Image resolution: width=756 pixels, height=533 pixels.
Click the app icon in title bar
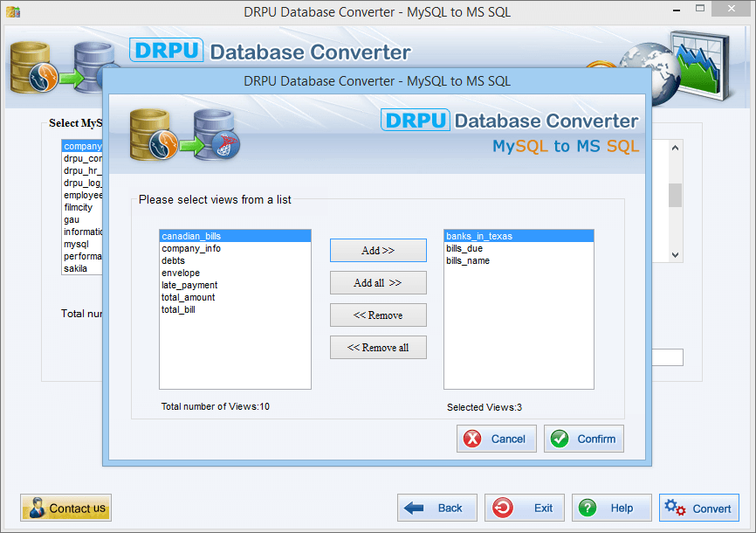pyautogui.click(x=13, y=11)
